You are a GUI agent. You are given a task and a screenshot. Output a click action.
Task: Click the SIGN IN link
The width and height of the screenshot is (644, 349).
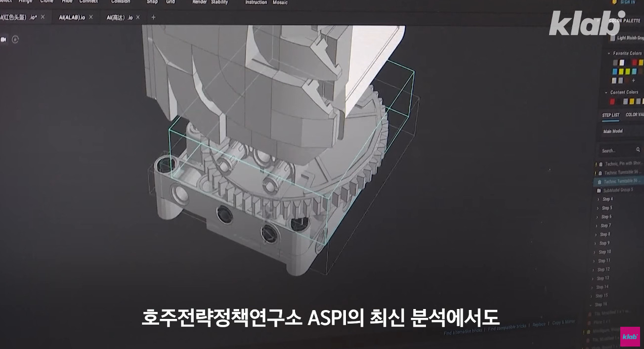628,2
